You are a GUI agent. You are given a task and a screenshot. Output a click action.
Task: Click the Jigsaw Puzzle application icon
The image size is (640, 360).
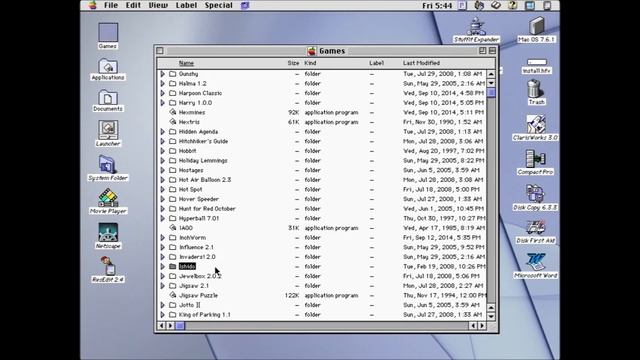click(x=173, y=295)
